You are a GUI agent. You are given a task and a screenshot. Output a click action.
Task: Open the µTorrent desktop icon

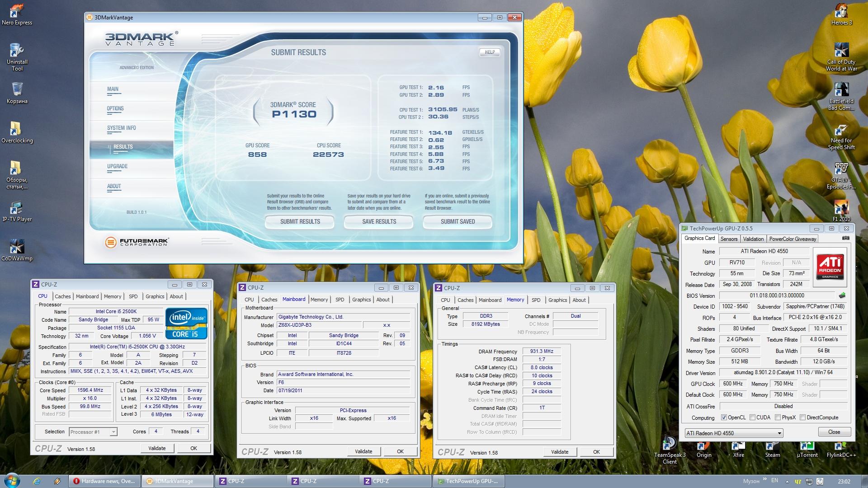pyautogui.click(x=807, y=450)
